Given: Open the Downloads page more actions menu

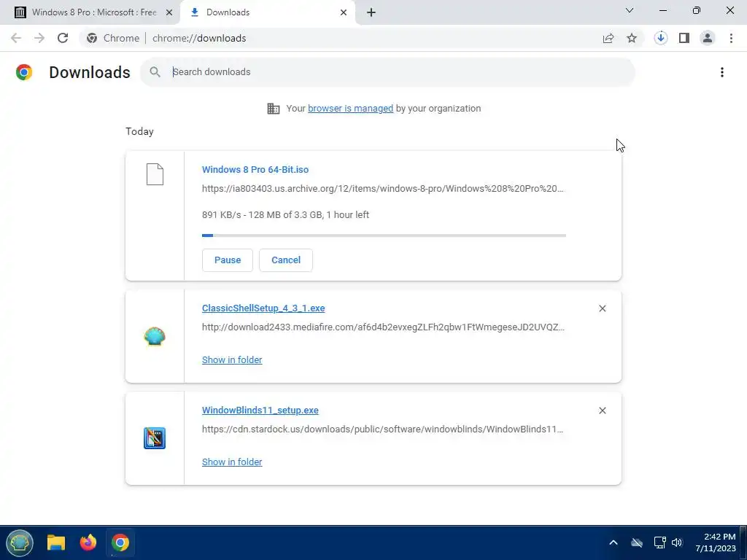Looking at the screenshot, I should pyautogui.click(x=722, y=72).
